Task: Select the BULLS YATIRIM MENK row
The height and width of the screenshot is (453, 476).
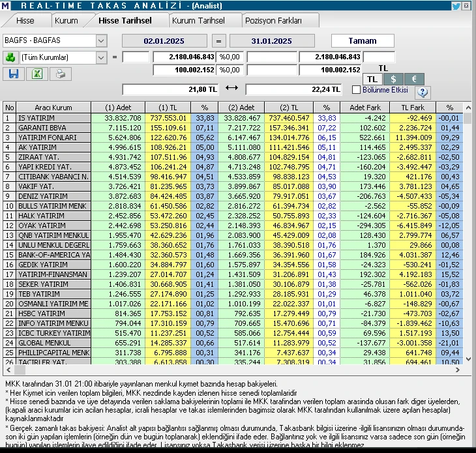Action: 233,206
